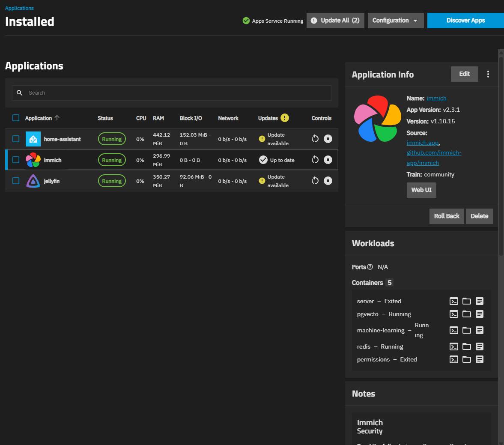
Task: Toggle the select-all applications checkbox
Action: [x=16, y=118]
